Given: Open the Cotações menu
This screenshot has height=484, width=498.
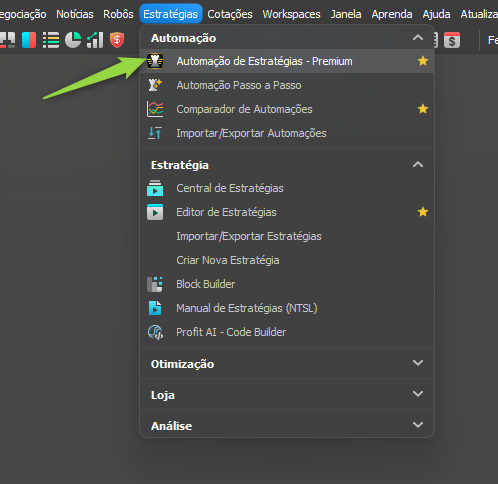Looking at the screenshot, I should point(230,14).
